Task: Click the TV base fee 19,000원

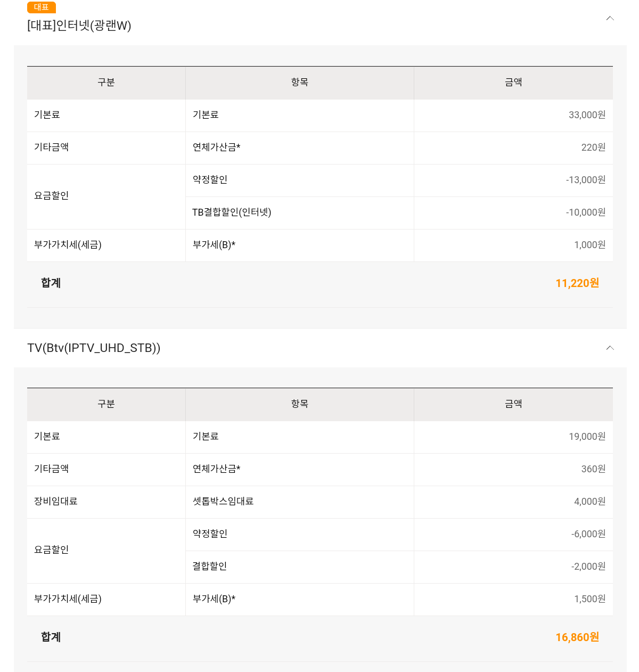Action: click(x=587, y=437)
